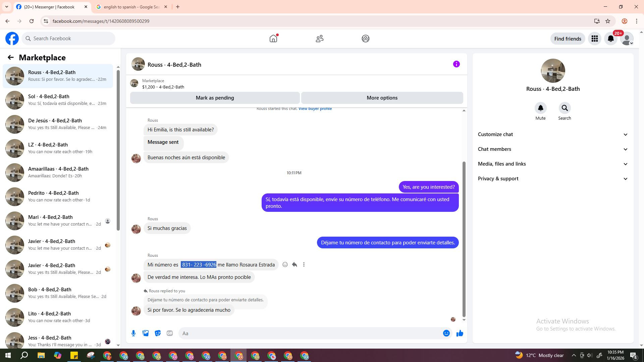
Task: Click Mark as pending button
Action: point(215,98)
